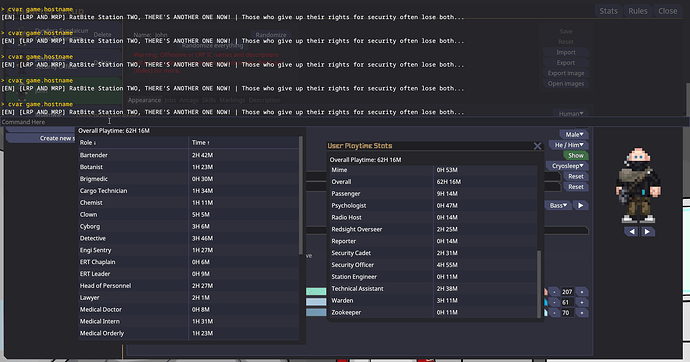Click the character sprite preview
Image resolution: width=690 pixels, height=362 pixels.
(x=639, y=186)
